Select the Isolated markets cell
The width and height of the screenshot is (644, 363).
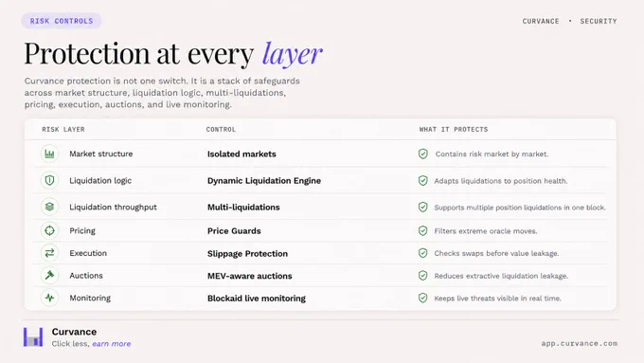pos(241,154)
